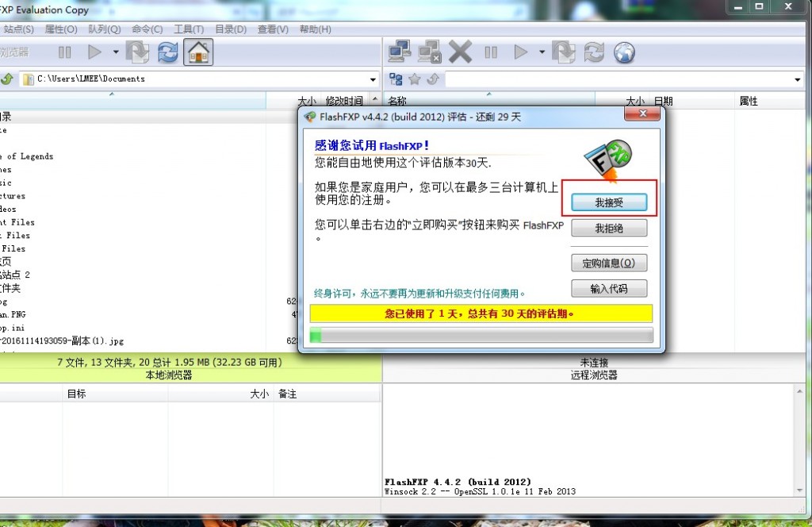The width and height of the screenshot is (812, 527).
Task: Click the green up-folder arrow icon
Action: click(7, 79)
